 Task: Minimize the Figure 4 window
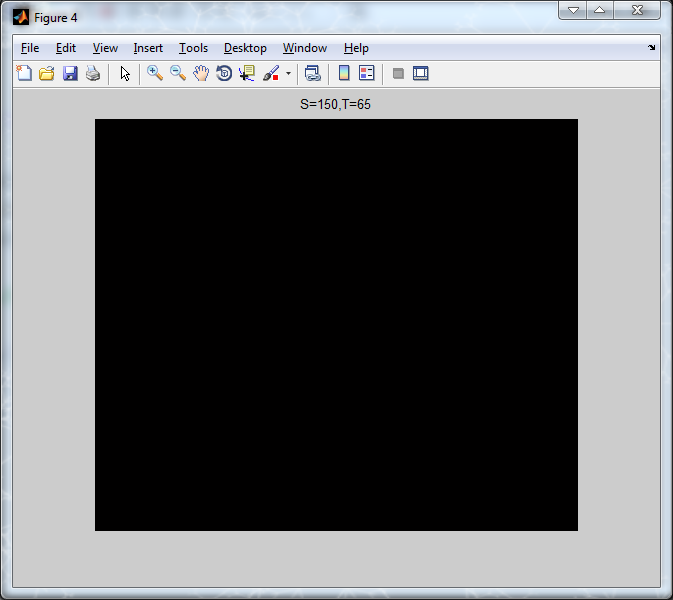(573, 10)
